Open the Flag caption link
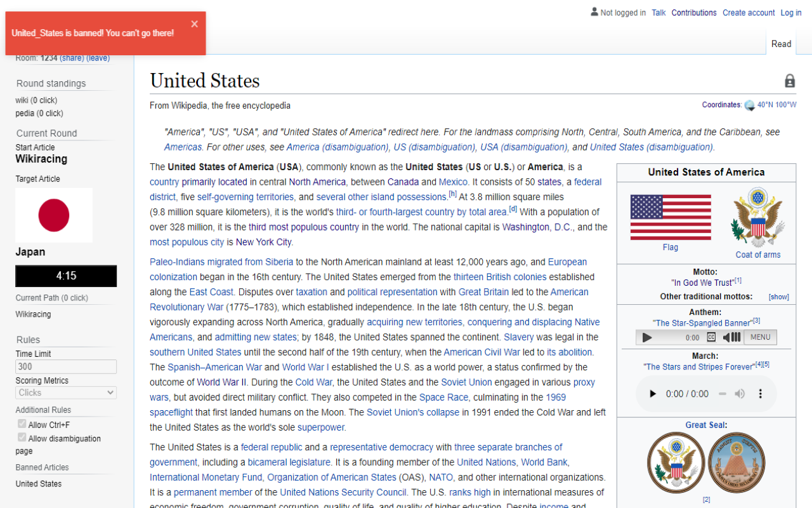The image size is (812, 508). click(x=671, y=248)
